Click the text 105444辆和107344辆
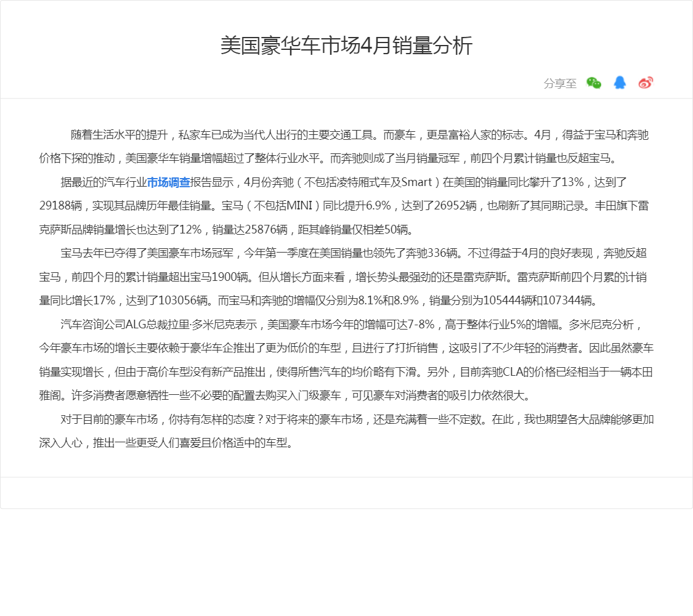 [x=538, y=301]
